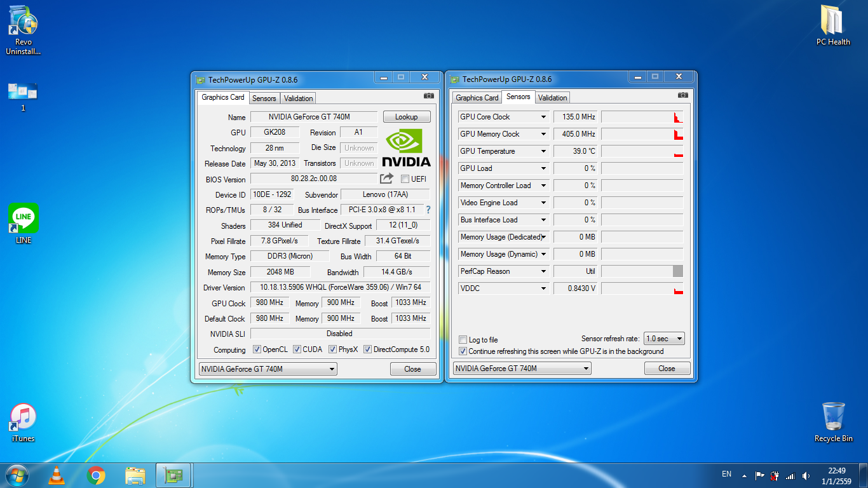Expand the GPU Load sensor dropdown arrow
The height and width of the screenshot is (488, 868).
pos(544,168)
